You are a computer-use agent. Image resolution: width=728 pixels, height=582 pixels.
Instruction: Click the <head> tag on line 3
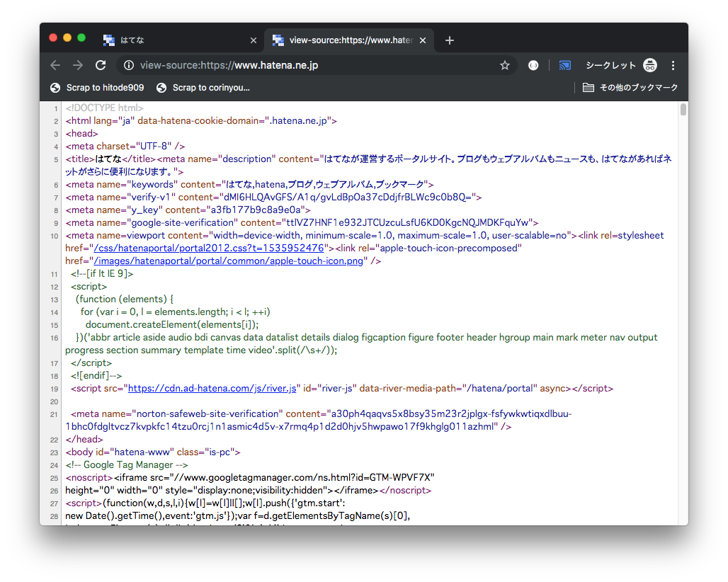click(x=81, y=134)
